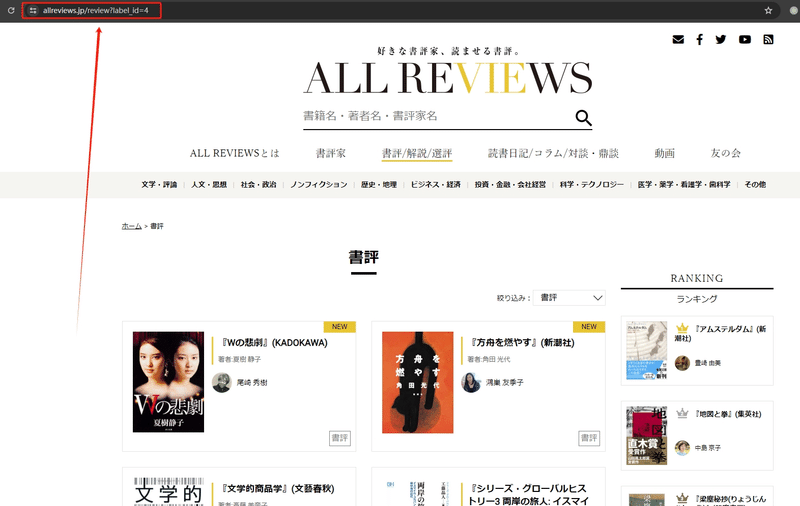
Task: Select the ビジネス・経済 category
Action: click(436, 185)
